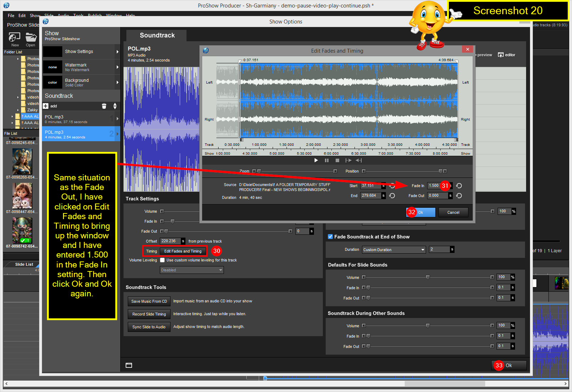The width and height of the screenshot is (572, 392).
Task: Click Cancel in Edit Fades and Timing dialog
Action: pyautogui.click(x=453, y=212)
